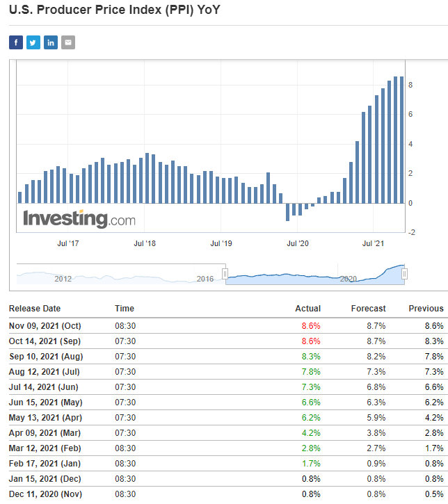Viewport: 448px width, 504px height.
Task: Click the Oct 14, 2021 (Sep) row
Action: 228,341
